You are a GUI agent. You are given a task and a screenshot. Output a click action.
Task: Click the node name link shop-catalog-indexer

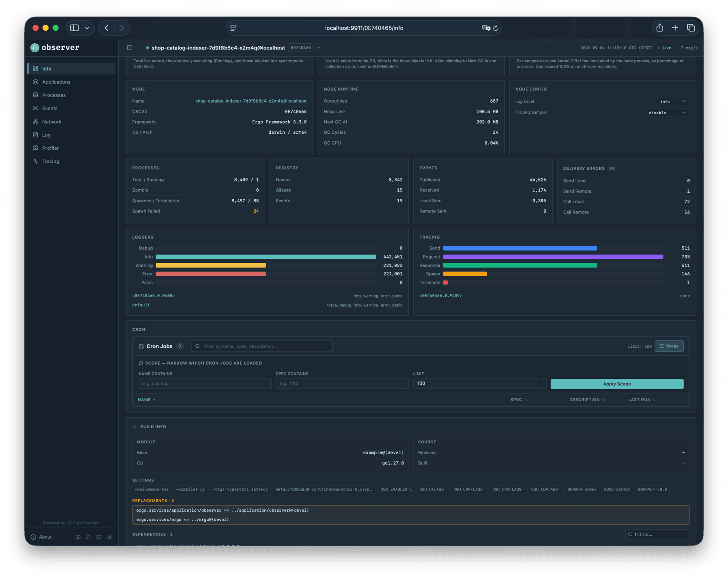tap(251, 101)
